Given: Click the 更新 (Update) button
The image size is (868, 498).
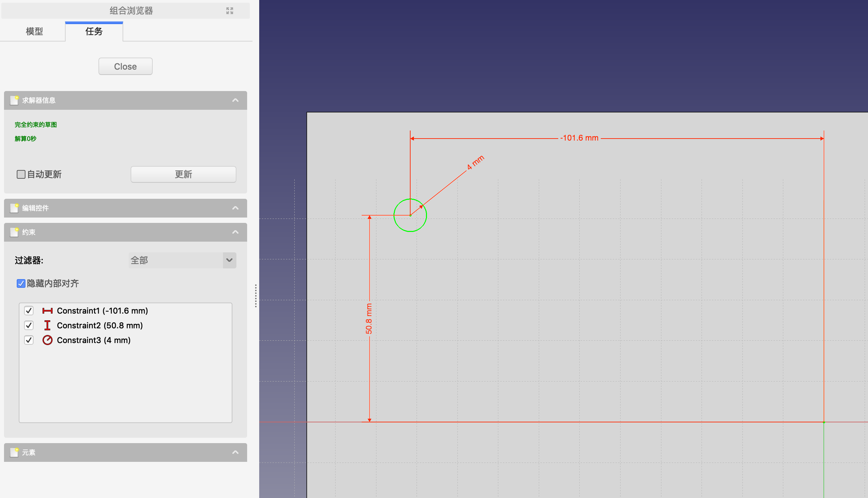Looking at the screenshot, I should 183,174.
